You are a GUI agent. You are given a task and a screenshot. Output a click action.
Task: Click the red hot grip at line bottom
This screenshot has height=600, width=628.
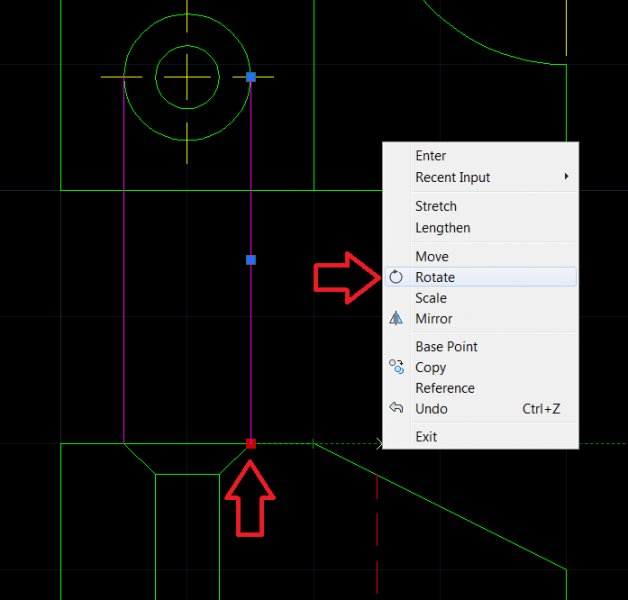click(251, 443)
